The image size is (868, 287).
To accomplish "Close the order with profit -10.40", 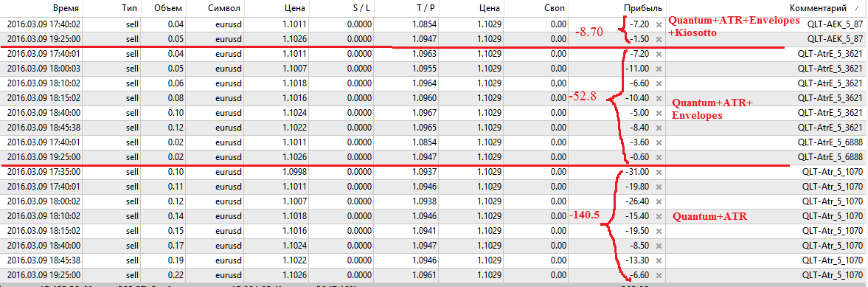I will point(659,98).
